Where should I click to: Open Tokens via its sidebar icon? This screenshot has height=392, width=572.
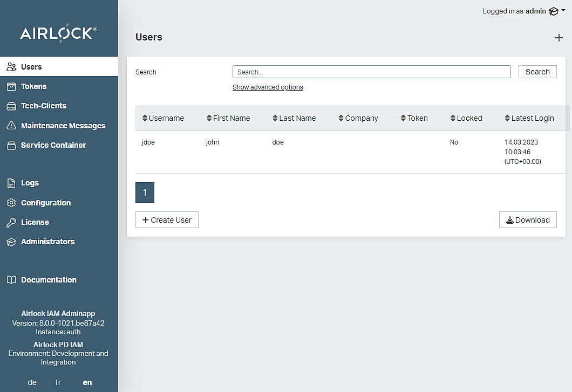pyautogui.click(x=11, y=86)
